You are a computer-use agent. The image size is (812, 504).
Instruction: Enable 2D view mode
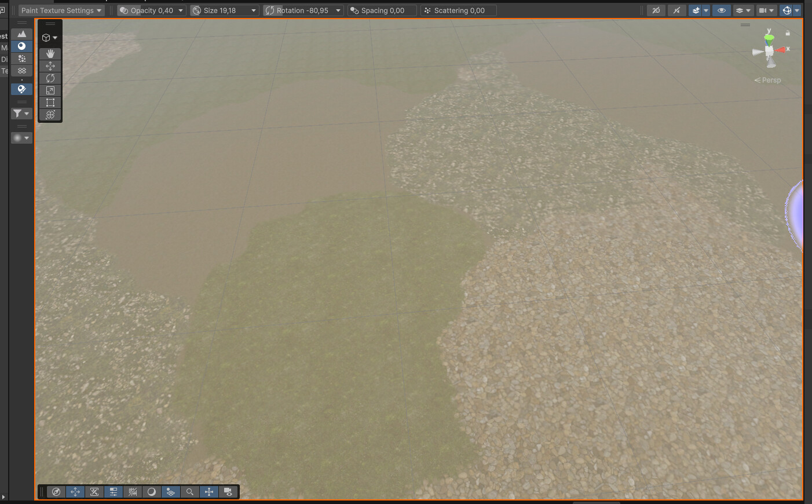click(655, 10)
